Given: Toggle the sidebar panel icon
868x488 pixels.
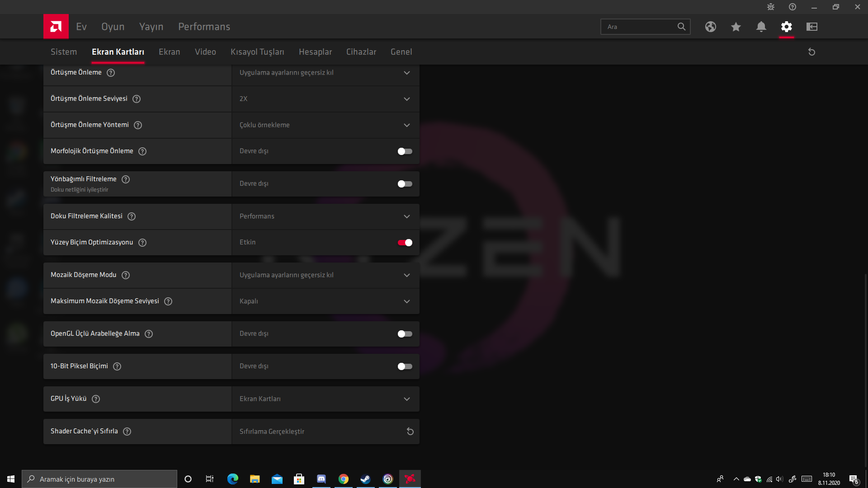Looking at the screenshot, I should [811, 27].
